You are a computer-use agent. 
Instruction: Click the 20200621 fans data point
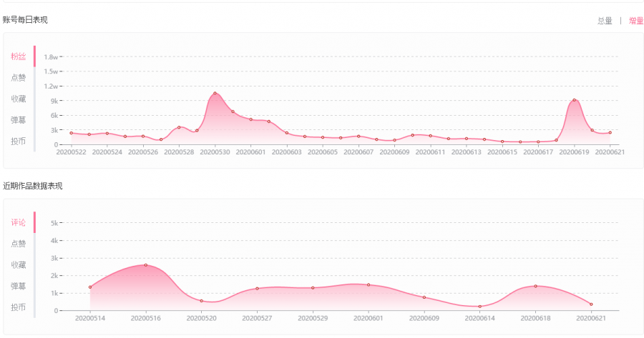(x=610, y=132)
